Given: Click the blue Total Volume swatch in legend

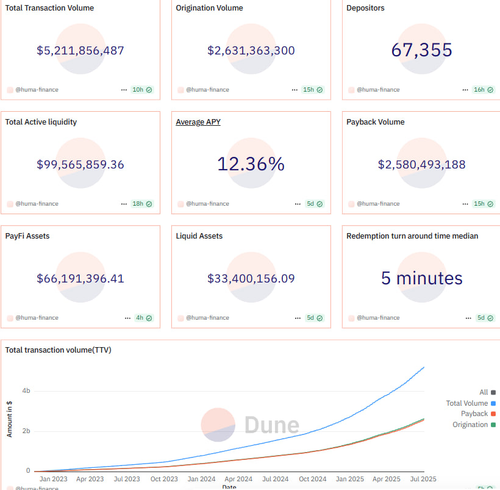Looking at the screenshot, I should 493,403.
